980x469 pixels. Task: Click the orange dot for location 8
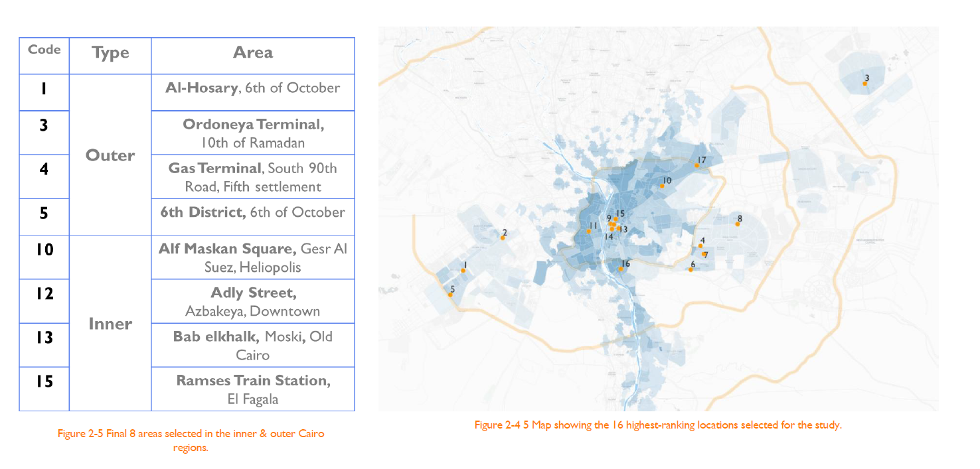tap(737, 224)
